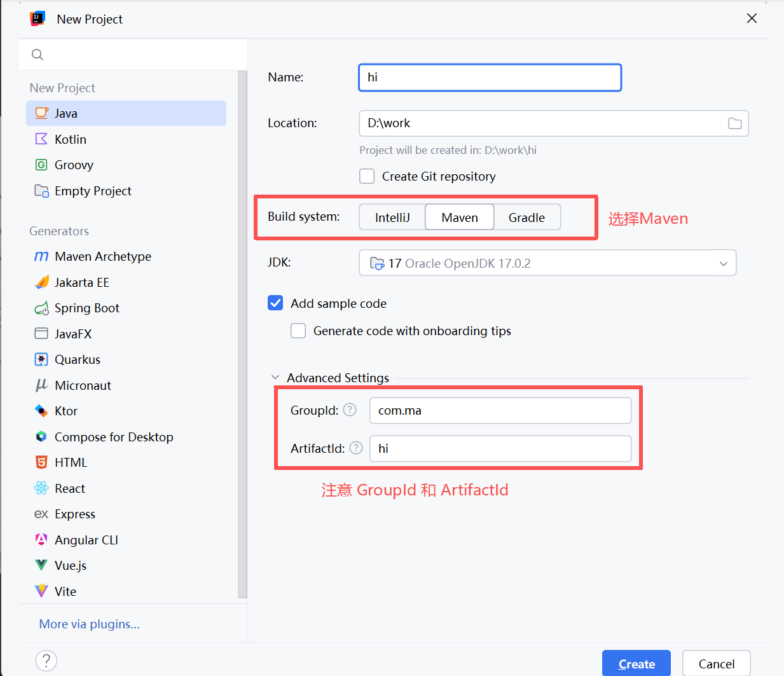Enable Create Git repository checkbox

coord(367,176)
